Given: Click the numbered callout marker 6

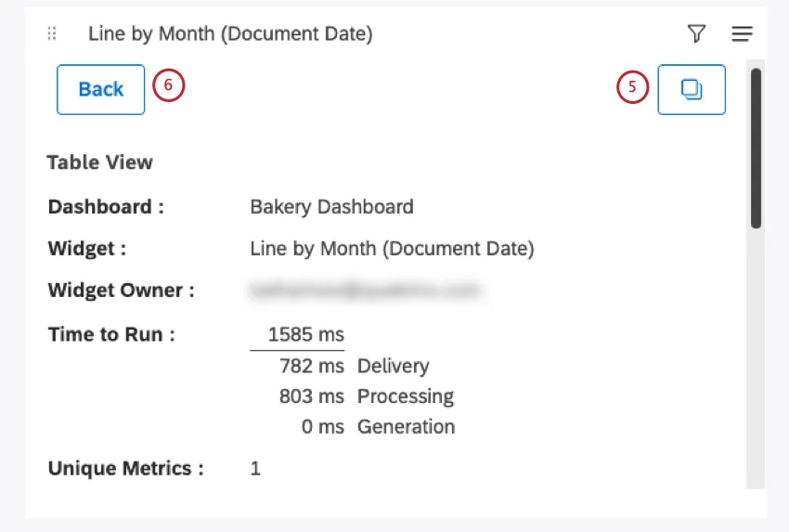Looking at the screenshot, I should [168, 86].
